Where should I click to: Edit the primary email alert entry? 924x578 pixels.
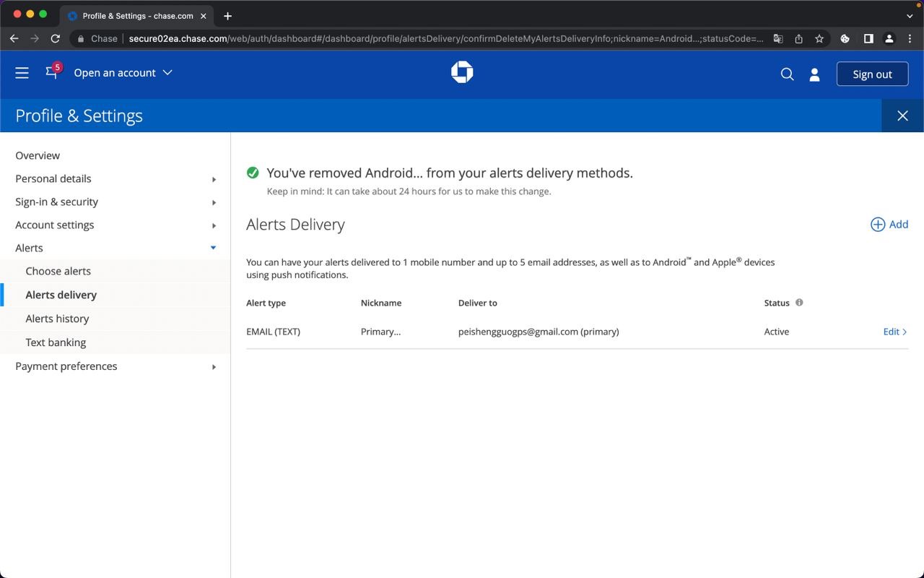coord(894,332)
